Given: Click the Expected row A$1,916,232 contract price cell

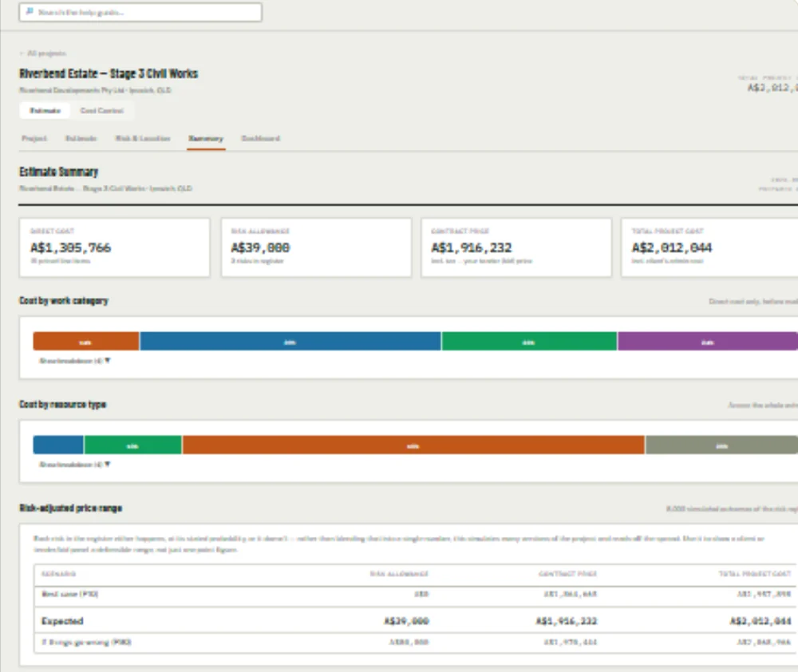Looking at the screenshot, I should pyautogui.click(x=567, y=621).
